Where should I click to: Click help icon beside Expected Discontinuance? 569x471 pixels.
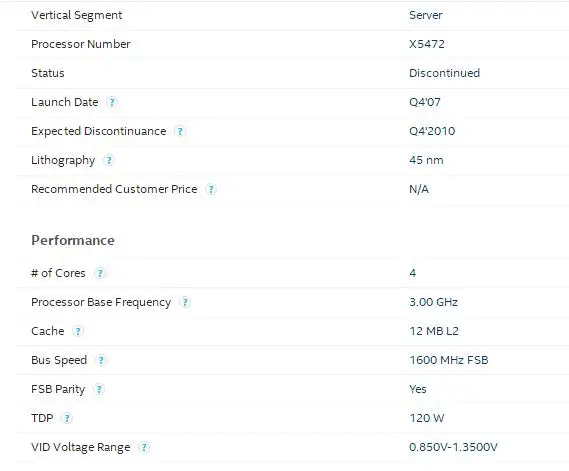coord(180,131)
